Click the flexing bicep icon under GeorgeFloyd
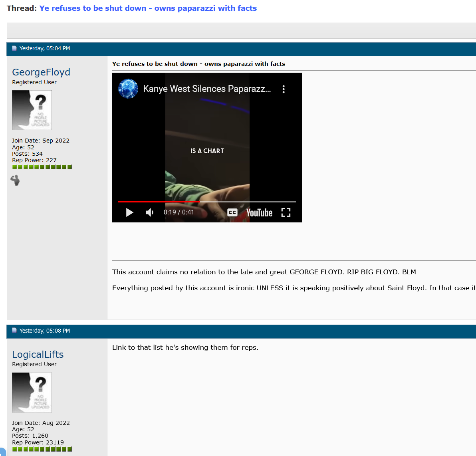The height and width of the screenshot is (456, 476). pos(15,180)
